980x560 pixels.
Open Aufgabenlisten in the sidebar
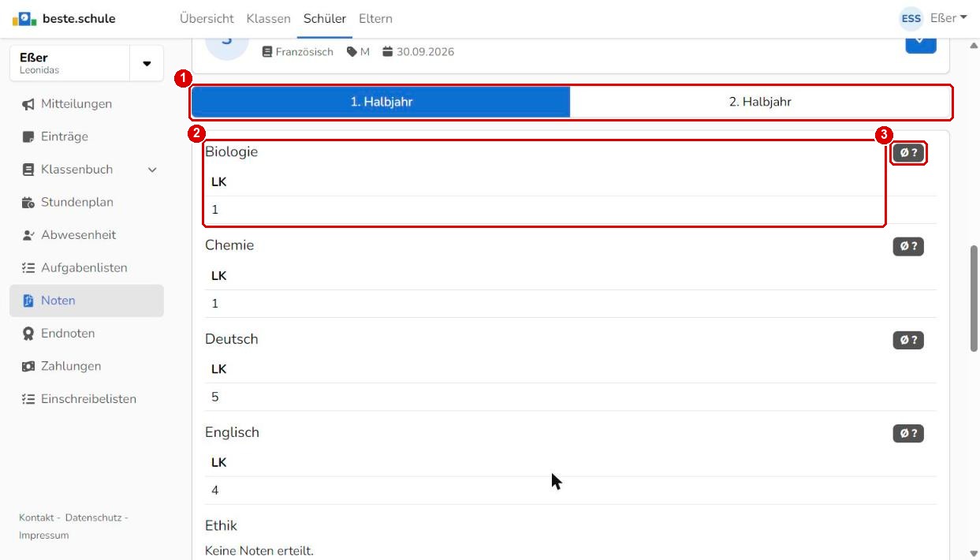click(87, 268)
